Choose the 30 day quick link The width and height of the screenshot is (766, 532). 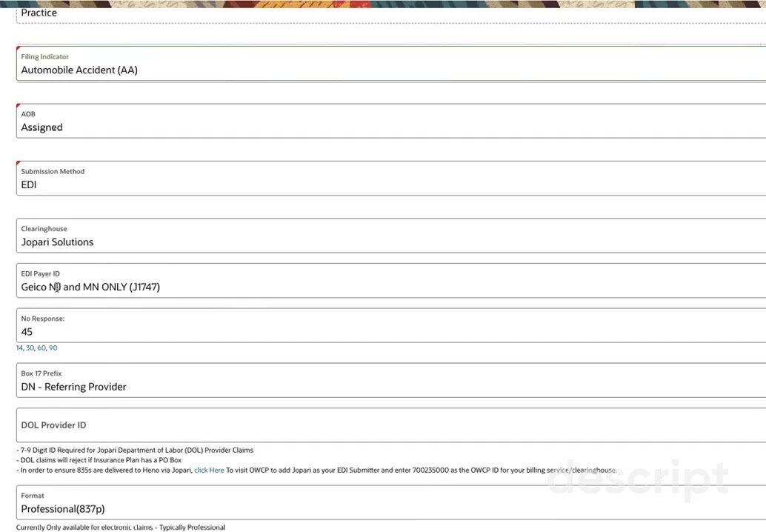coord(30,348)
